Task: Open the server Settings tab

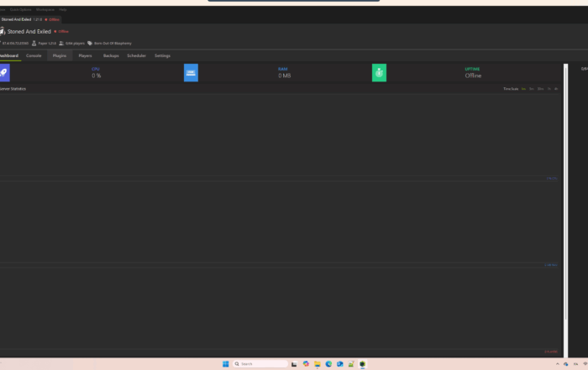Action: pyautogui.click(x=162, y=55)
